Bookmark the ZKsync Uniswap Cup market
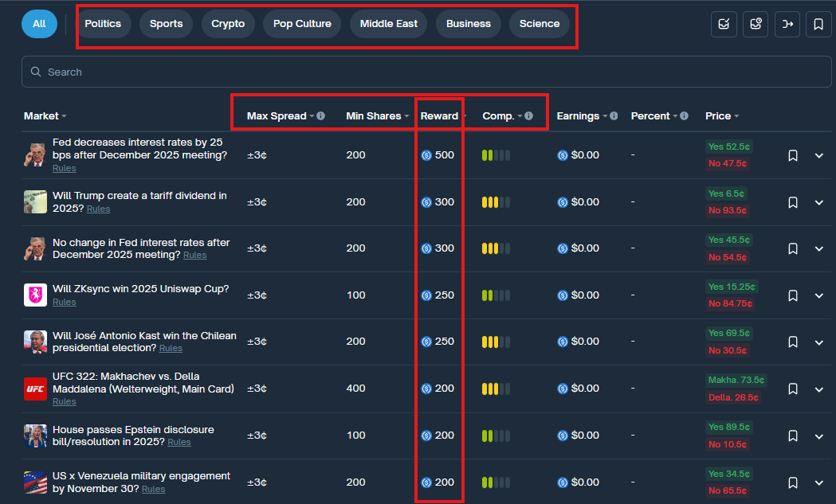This screenshot has height=504, width=836. click(793, 295)
